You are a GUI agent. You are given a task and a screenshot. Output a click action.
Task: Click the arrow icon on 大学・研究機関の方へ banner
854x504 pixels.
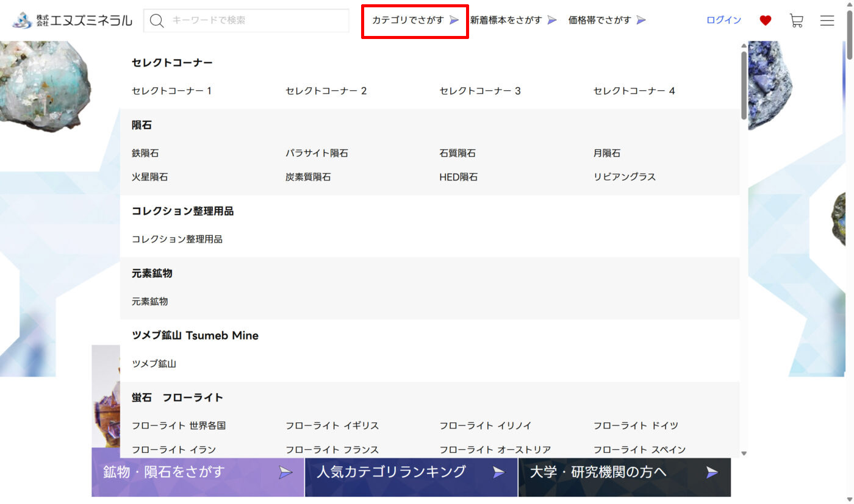712,472
